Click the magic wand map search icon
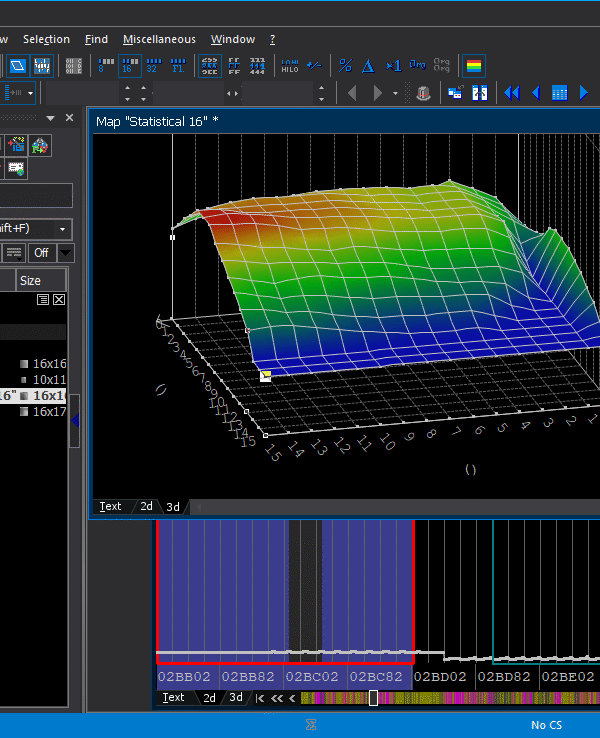The height and width of the screenshot is (738, 600). click(16, 145)
